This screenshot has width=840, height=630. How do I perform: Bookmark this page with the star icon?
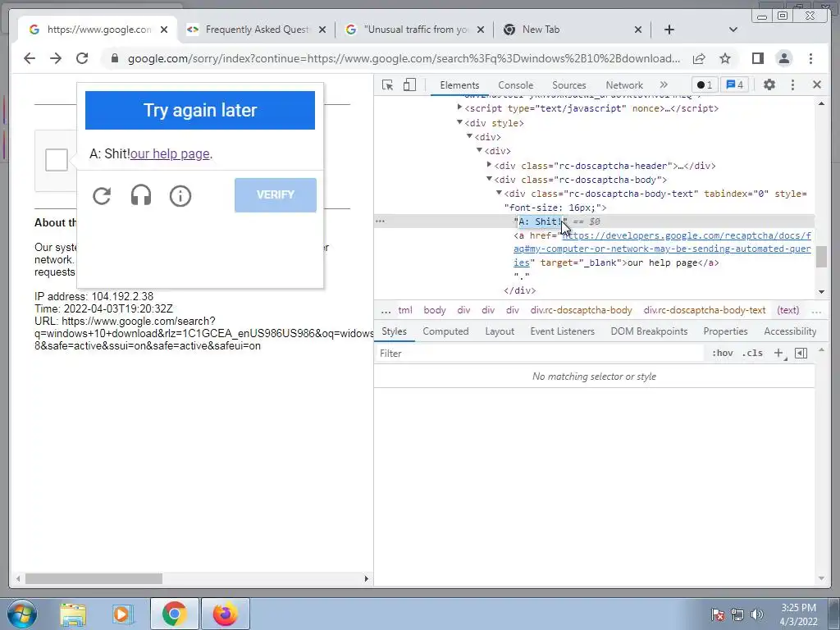click(x=725, y=58)
